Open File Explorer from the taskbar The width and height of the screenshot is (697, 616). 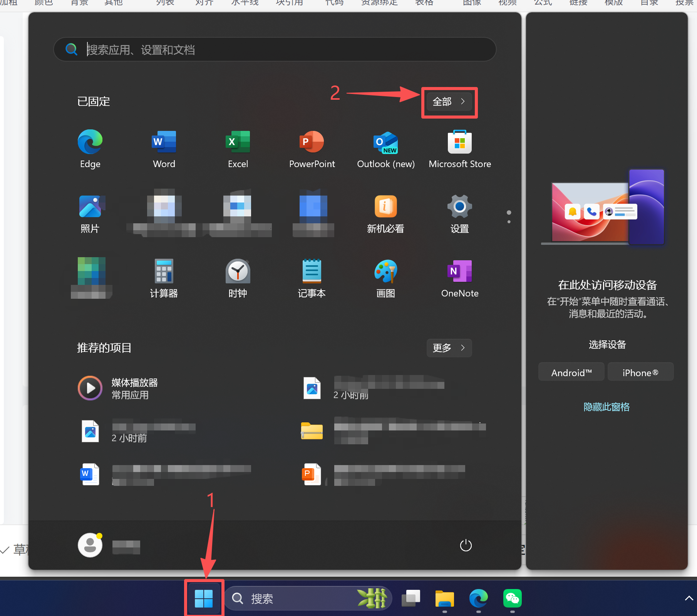coord(445,599)
